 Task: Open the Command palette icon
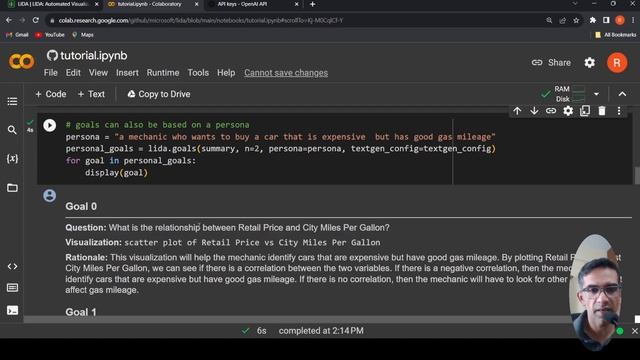pos(12,288)
